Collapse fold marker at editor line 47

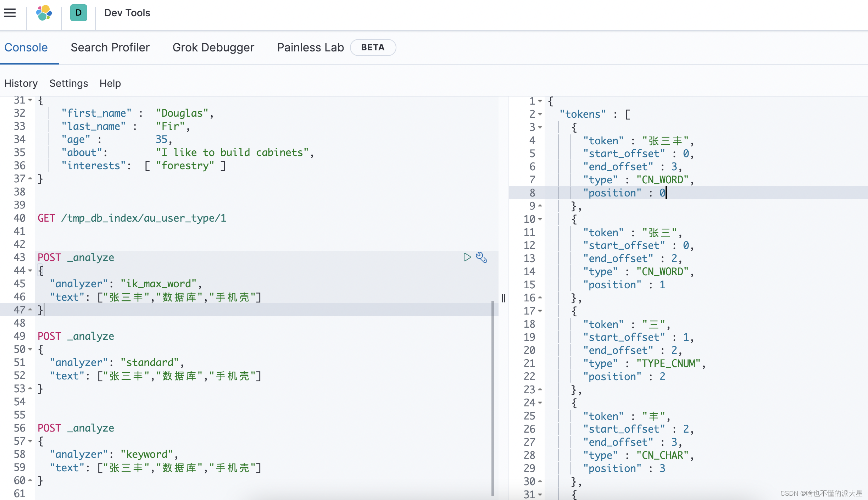pyautogui.click(x=30, y=310)
